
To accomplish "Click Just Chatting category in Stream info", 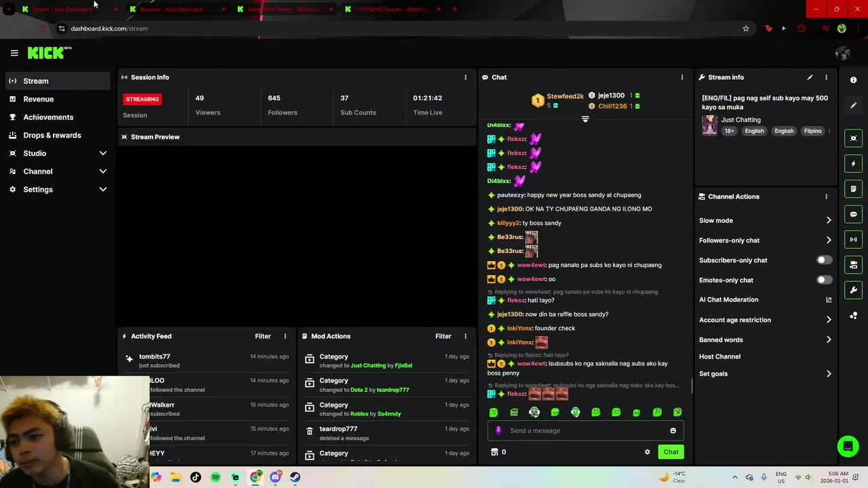I will click(741, 120).
